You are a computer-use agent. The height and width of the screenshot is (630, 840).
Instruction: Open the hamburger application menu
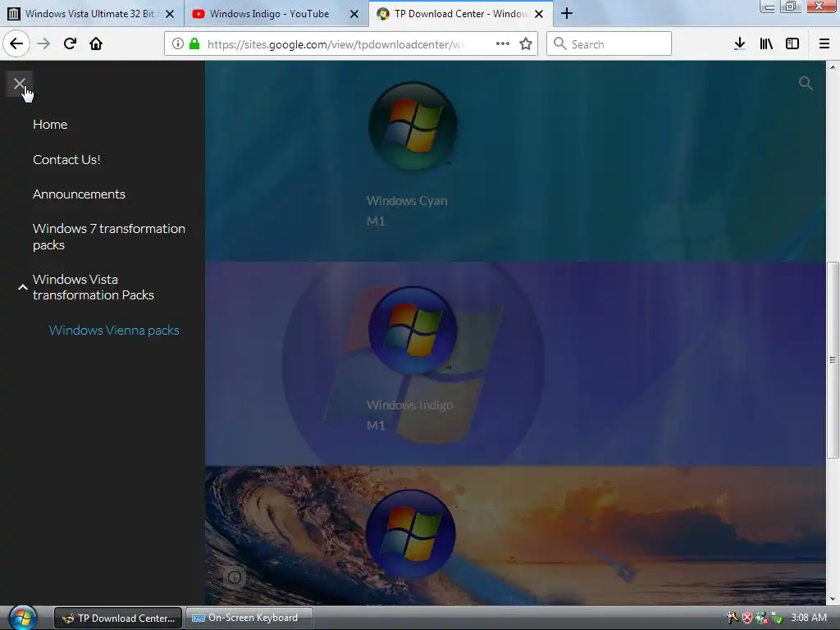click(x=824, y=44)
